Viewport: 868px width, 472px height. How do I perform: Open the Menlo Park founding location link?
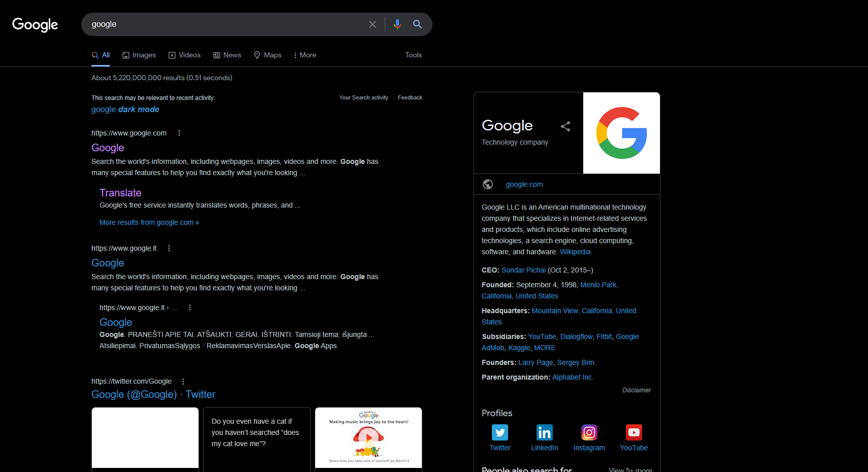coord(599,285)
